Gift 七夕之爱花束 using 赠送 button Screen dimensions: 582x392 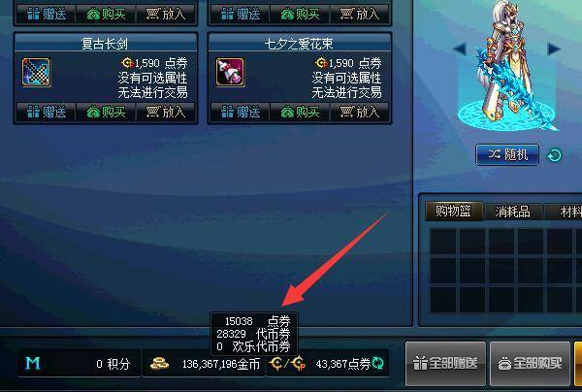(241, 112)
